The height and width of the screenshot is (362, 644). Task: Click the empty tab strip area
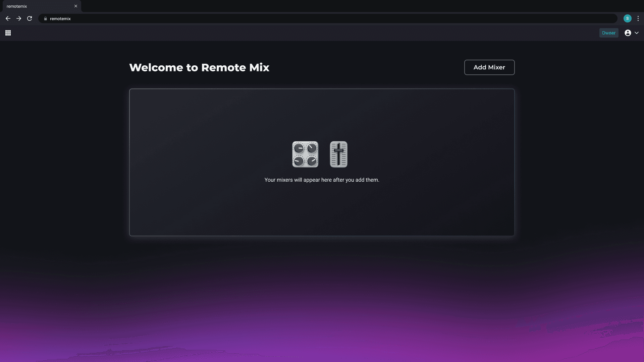[x=335, y=6]
